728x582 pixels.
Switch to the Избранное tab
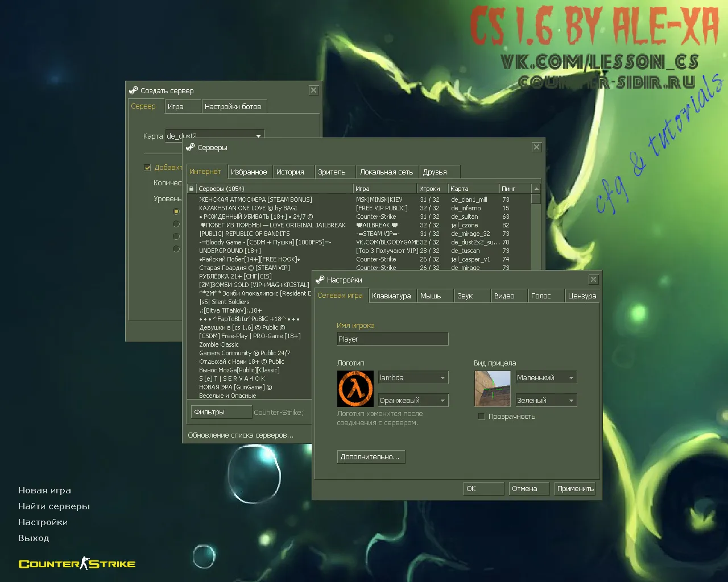coord(250,171)
